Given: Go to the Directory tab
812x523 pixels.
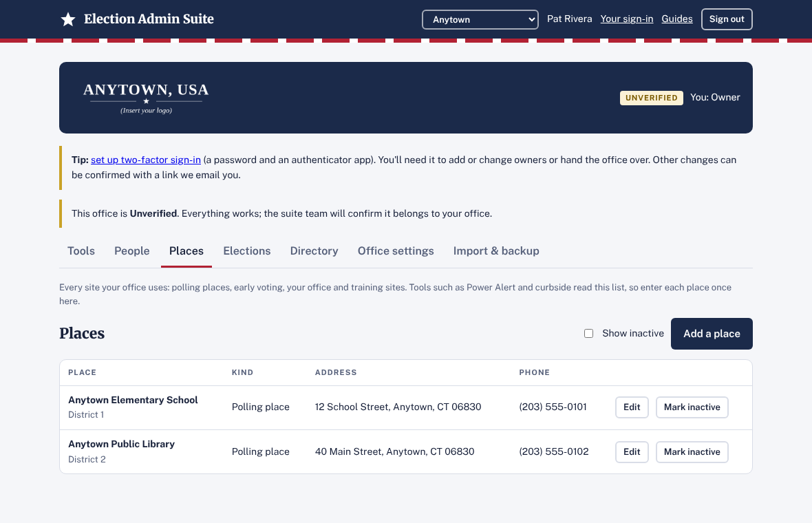Looking at the screenshot, I should (314, 251).
